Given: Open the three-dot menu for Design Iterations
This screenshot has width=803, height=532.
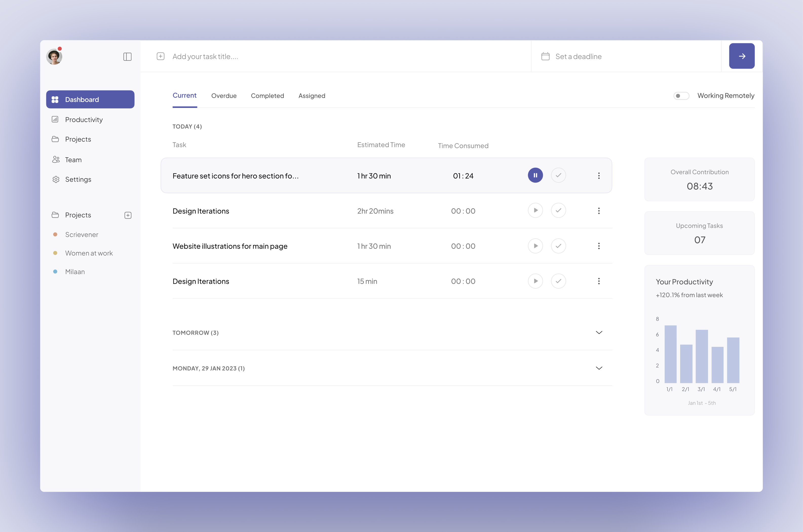Looking at the screenshot, I should (x=599, y=210).
